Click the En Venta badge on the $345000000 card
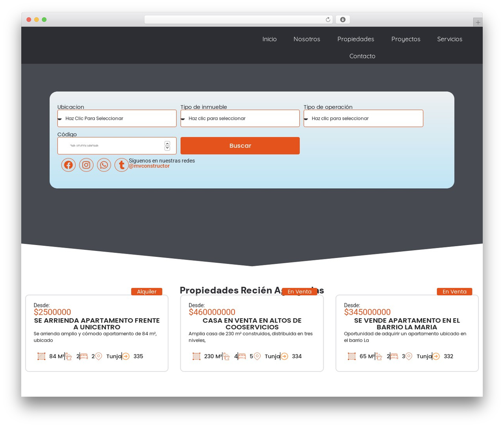Viewport: 504px width, 427px height. [x=454, y=291]
